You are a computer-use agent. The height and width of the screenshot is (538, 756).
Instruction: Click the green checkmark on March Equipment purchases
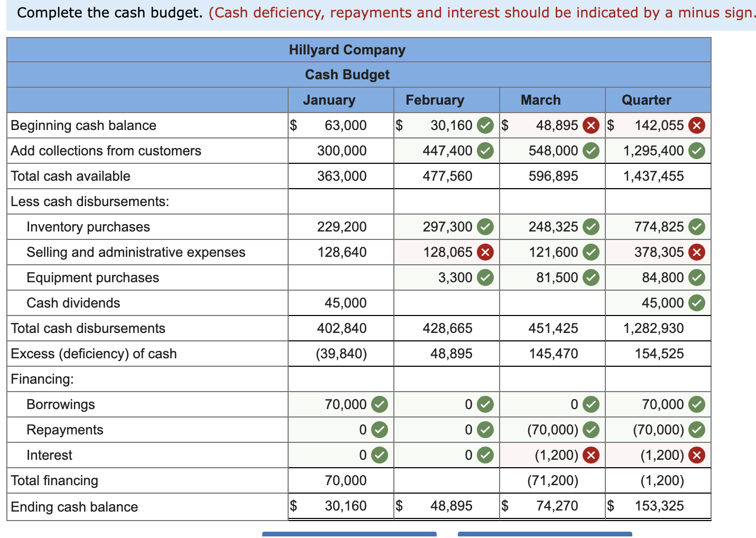tap(590, 277)
